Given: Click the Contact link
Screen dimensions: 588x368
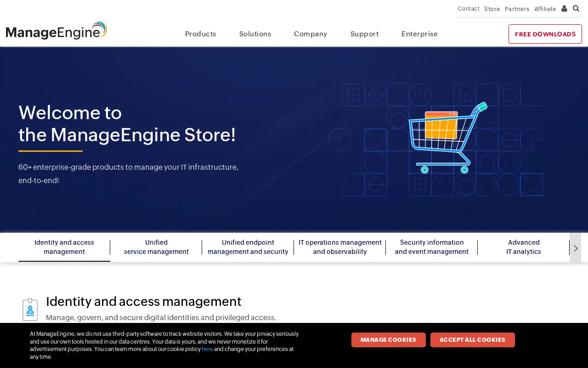Looking at the screenshot, I should (x=469, y=9).
